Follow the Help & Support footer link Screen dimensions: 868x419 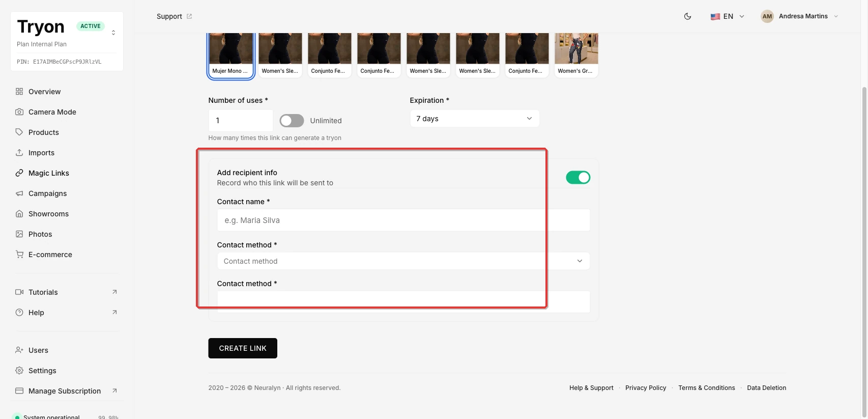coord(591,388)
